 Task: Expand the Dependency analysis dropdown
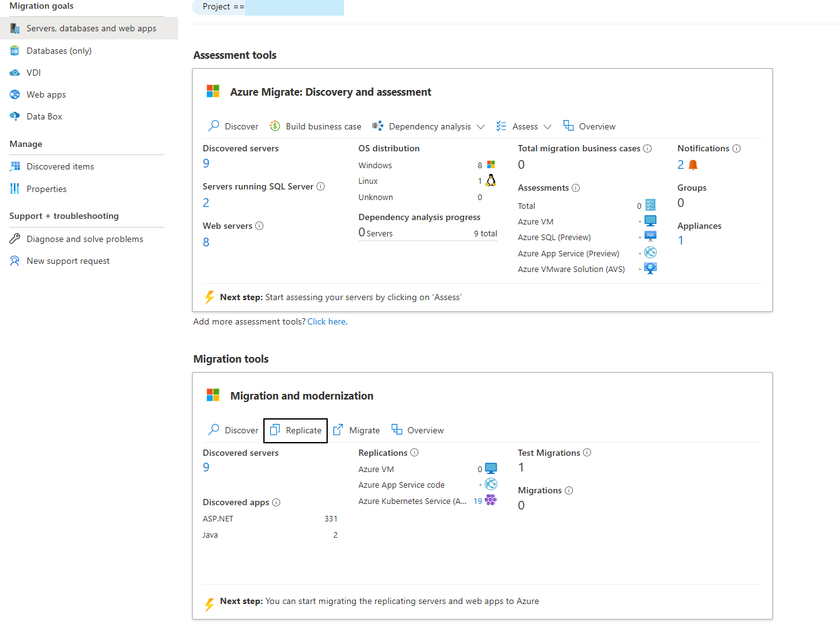[482, 126]
